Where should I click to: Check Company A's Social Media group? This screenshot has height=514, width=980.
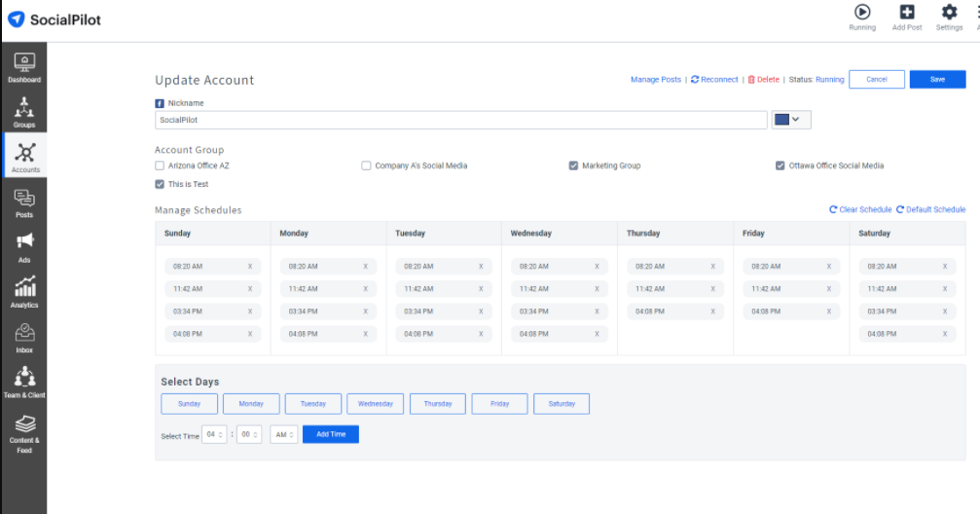click(x=366, y=165)
